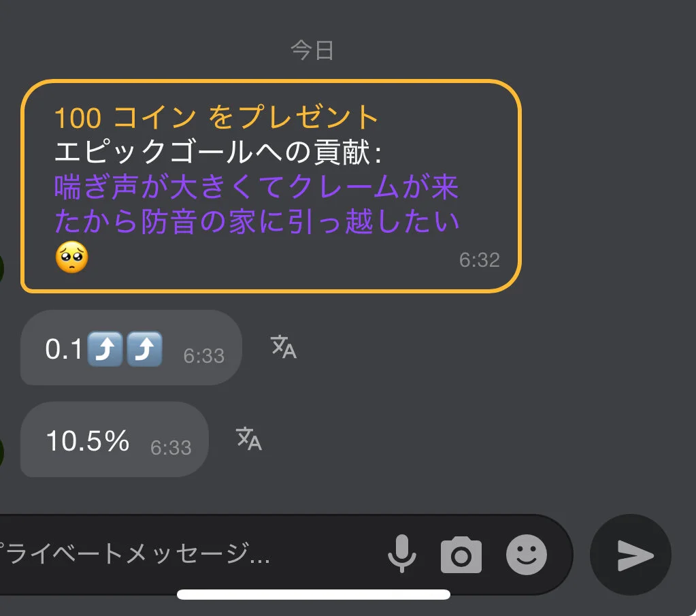Tap the 今日 date separator
This screenshot has height=616, width=696.
point(312,50)
